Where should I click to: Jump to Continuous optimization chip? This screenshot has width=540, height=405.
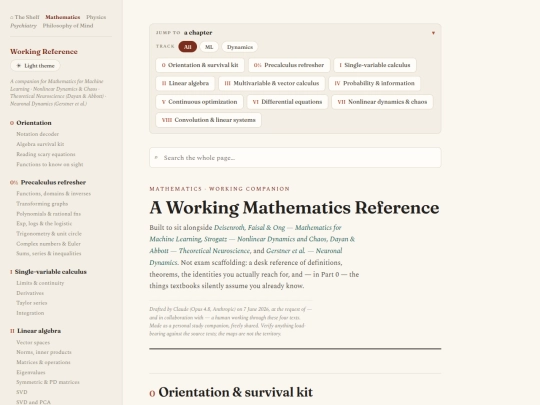coord(199,102)
